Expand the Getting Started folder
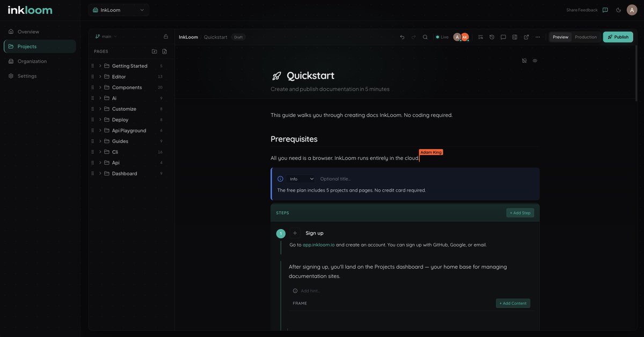The width and height of the screenshot is (644, 337). point(100,66)
